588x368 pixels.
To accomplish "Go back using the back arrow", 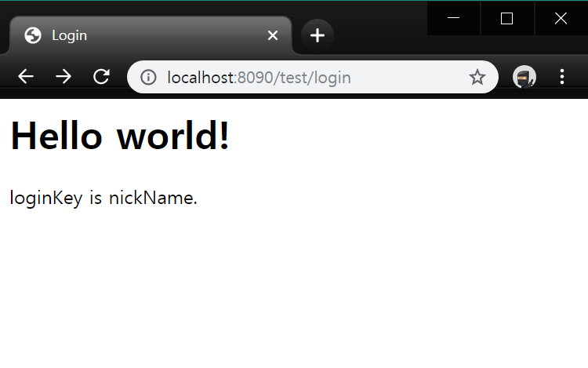I will coord(26,77).
